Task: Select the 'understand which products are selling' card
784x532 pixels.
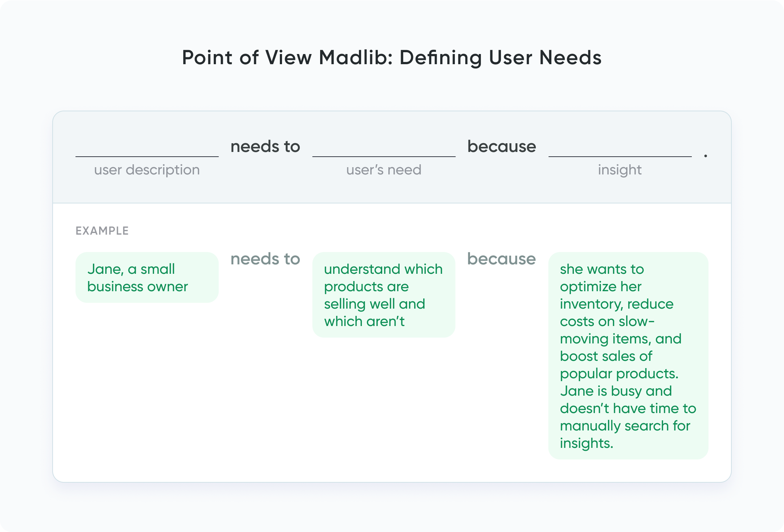Action: click(x=384, y=295)
